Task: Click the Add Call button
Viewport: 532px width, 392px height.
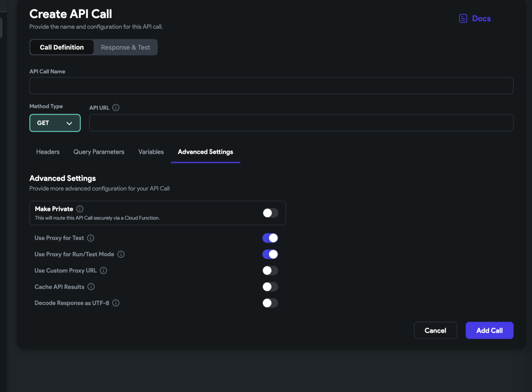Action: 489,330
